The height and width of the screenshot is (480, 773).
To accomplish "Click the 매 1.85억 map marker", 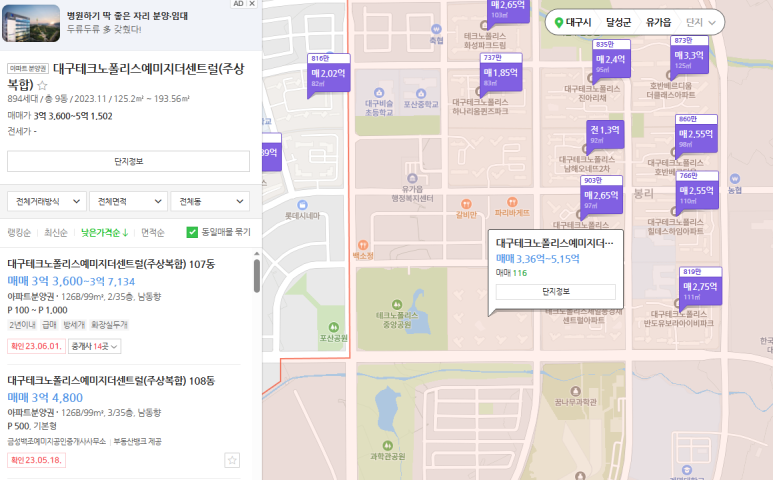I will tap(501, 72).
